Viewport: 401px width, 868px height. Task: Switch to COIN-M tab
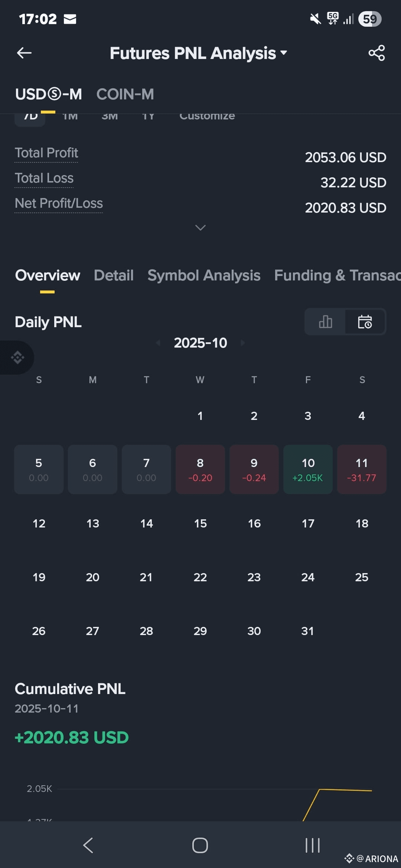(x=125, y=94)
